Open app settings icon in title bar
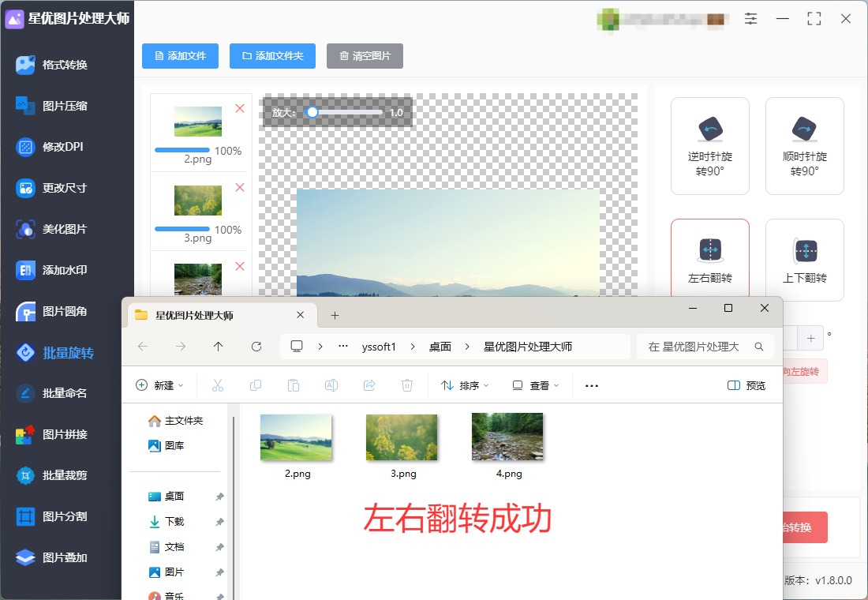 point(750,19)
